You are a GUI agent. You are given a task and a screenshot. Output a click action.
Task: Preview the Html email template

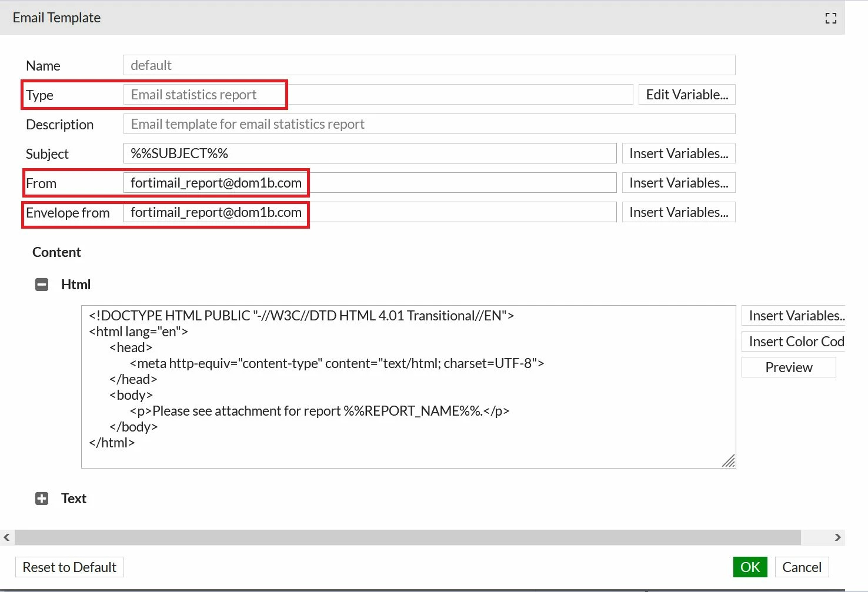(789, 367)
